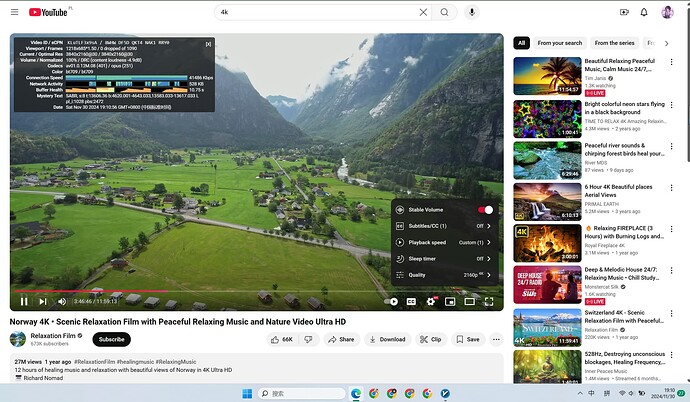Image resolution: width=690 pixels, height=402 pixels.
Task: Create a Clip of the video
Action: [431, 340]
